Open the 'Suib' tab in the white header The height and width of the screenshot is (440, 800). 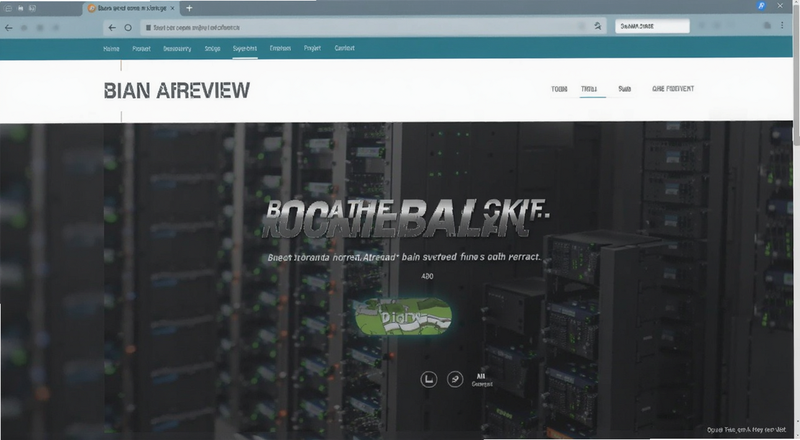tap(624, 89)
